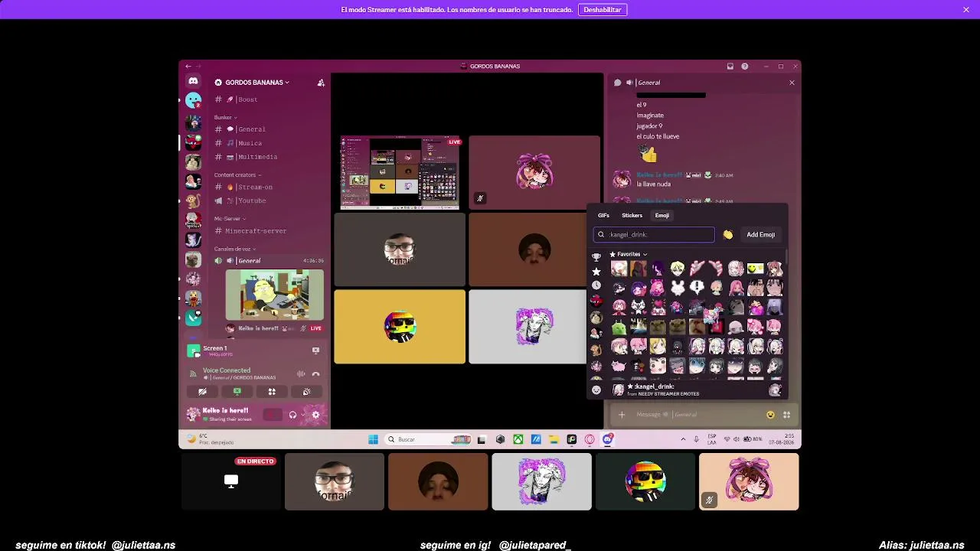Start an activity from voice panel

coord(272,392)
